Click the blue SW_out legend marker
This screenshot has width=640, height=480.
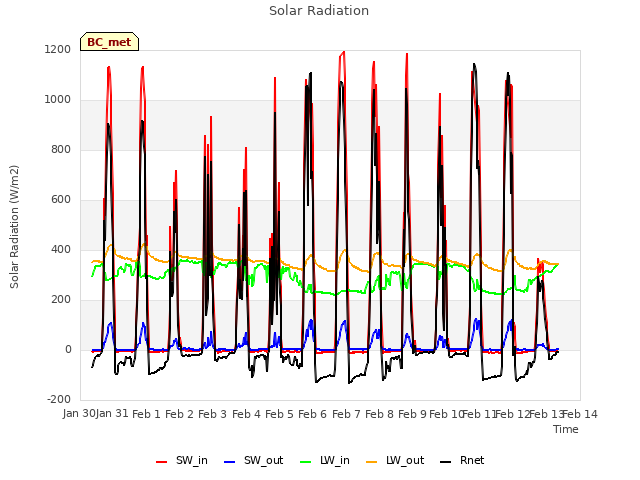tap(230, 462)
